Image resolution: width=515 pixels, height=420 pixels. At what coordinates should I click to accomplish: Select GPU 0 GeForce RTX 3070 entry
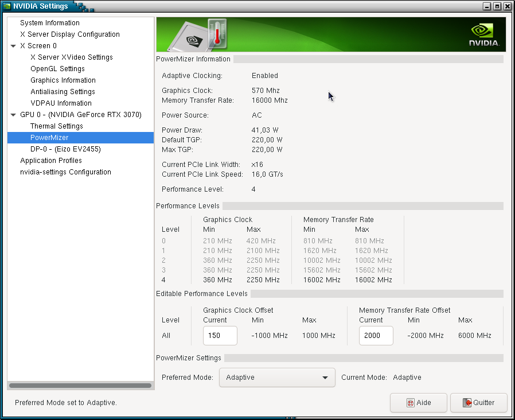click(81, 115)
